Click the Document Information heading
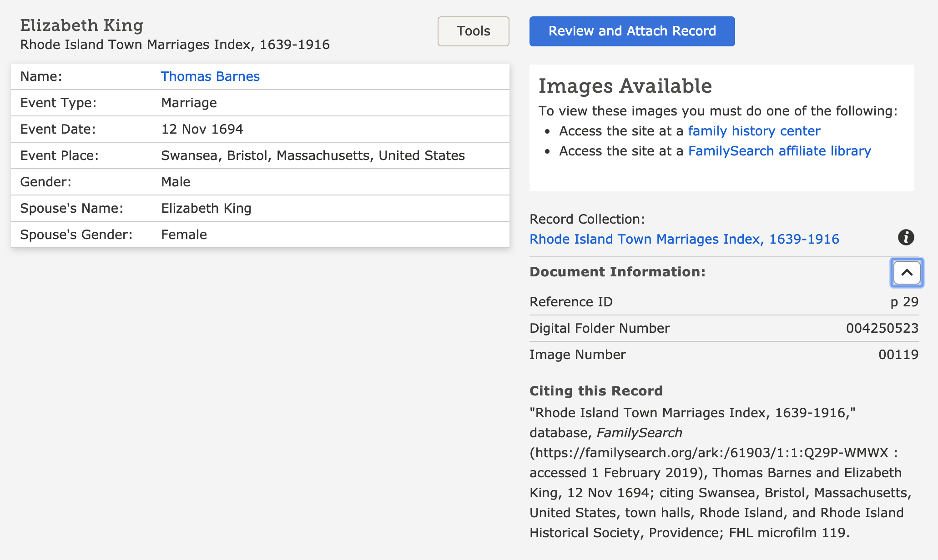The image size is (938, 560). click(617, 272)
